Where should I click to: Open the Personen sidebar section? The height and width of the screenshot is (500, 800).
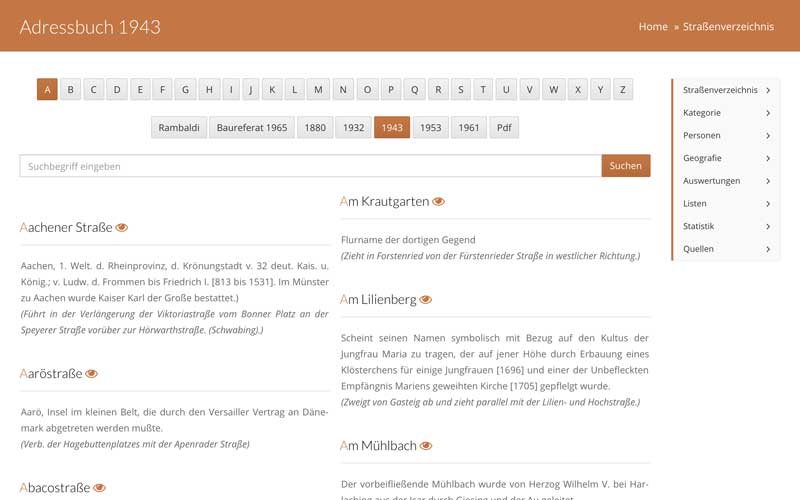point(726,135)
